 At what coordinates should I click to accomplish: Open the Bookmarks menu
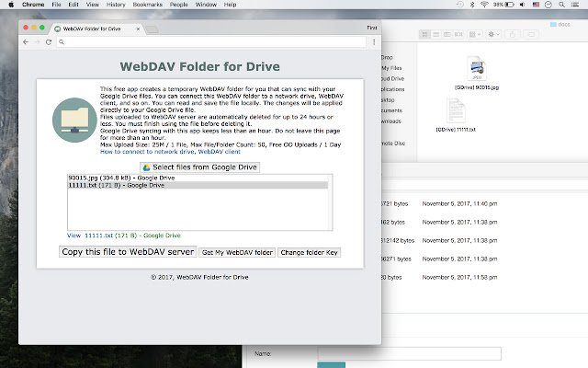point(148,5)
